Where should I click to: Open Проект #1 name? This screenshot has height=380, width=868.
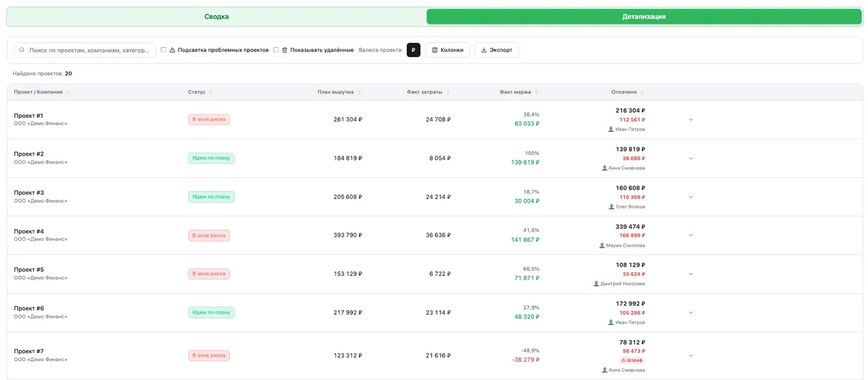[29, 116]
